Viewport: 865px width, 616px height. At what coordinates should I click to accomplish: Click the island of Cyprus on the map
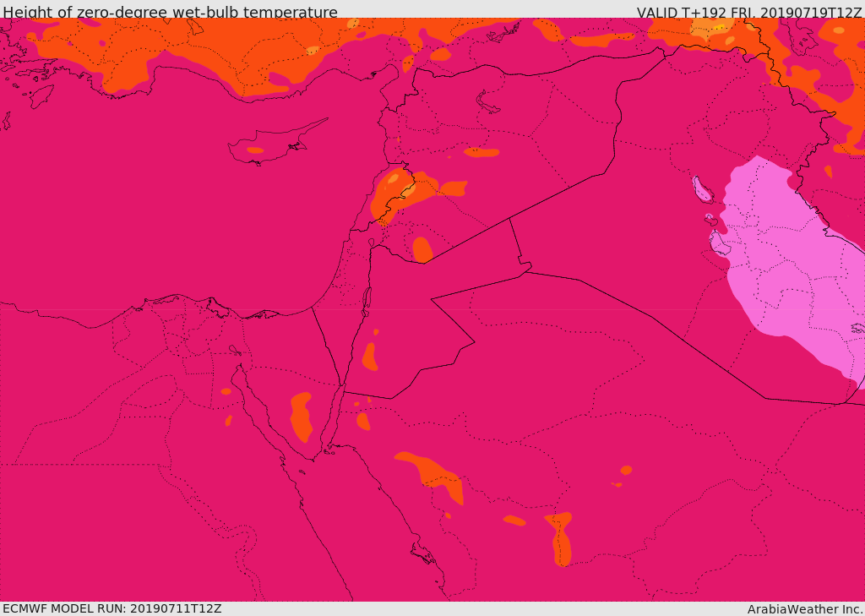tap(276, 144)
